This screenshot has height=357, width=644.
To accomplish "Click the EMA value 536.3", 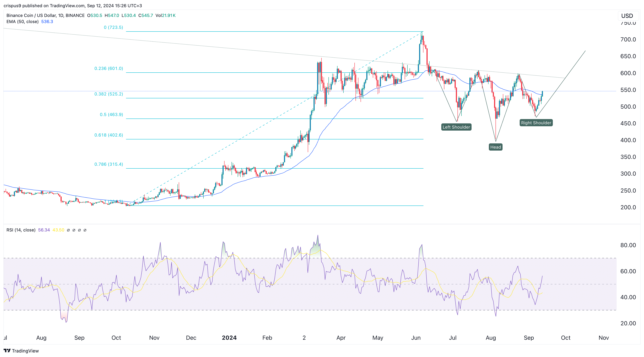I will point(47,21).
